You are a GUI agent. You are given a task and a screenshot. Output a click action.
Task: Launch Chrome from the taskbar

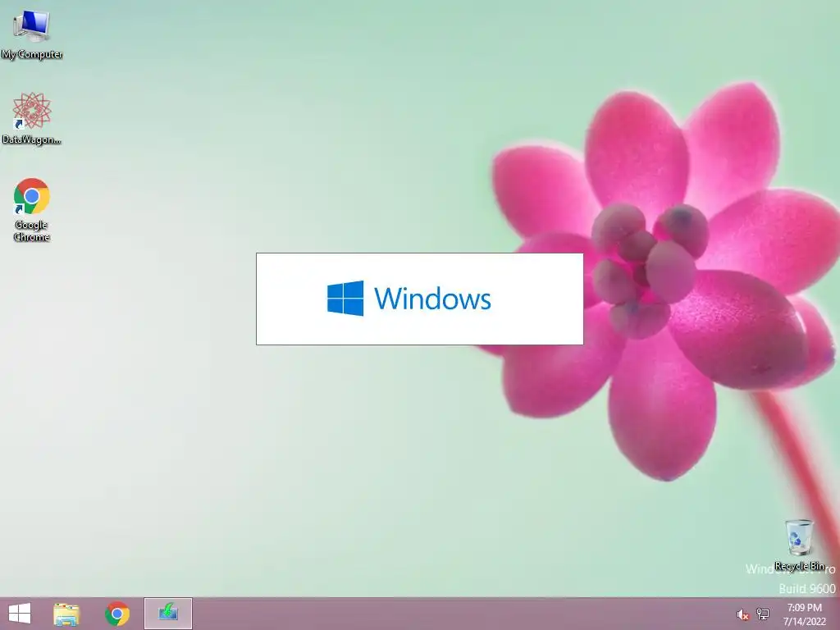point(117,614)
